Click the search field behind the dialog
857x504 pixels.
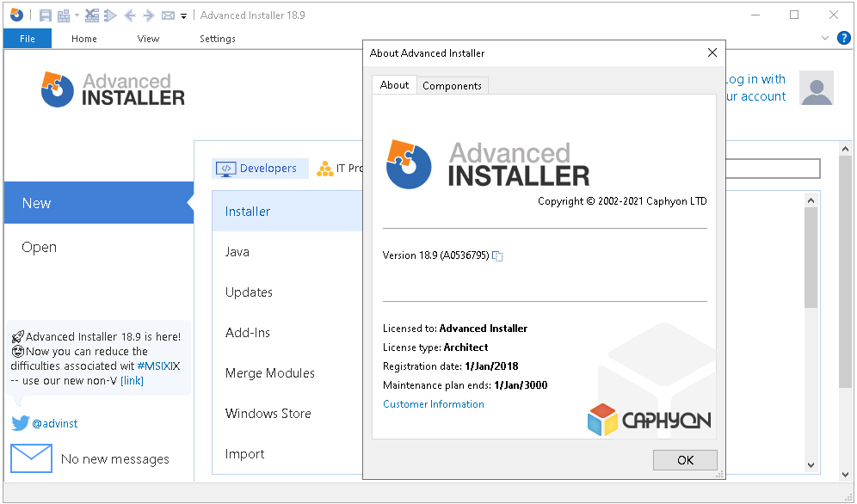[773, 169]
